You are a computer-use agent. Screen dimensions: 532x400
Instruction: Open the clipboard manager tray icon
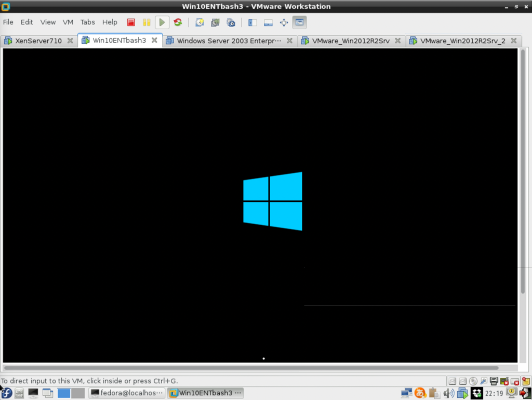point(434,393)
